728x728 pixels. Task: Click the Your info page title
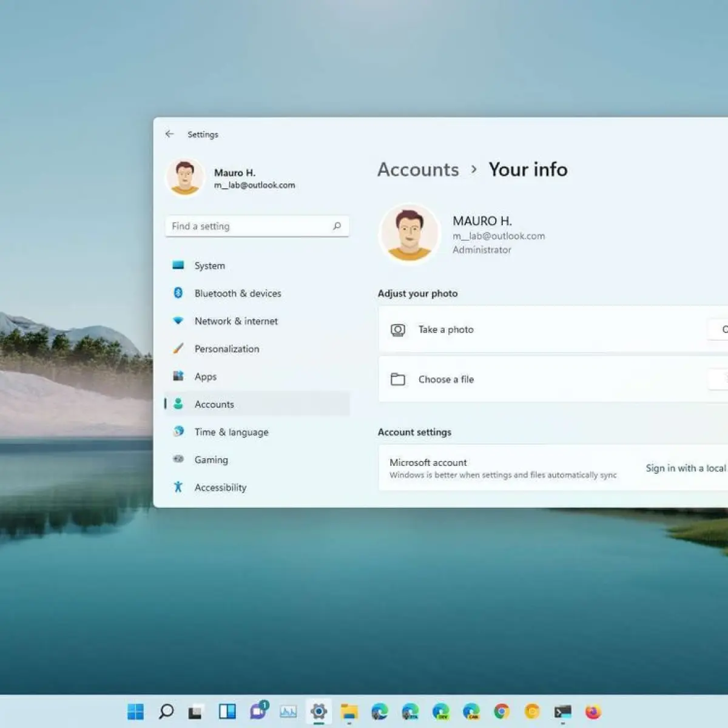tap(528, 169)
